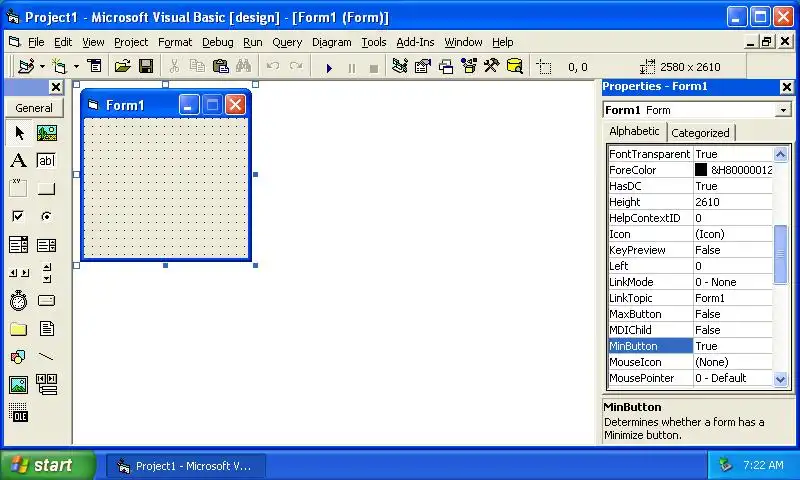Screen dimensions: 800x480
Task: Close the Properties window panel
Action: click(x=787, y=87)
